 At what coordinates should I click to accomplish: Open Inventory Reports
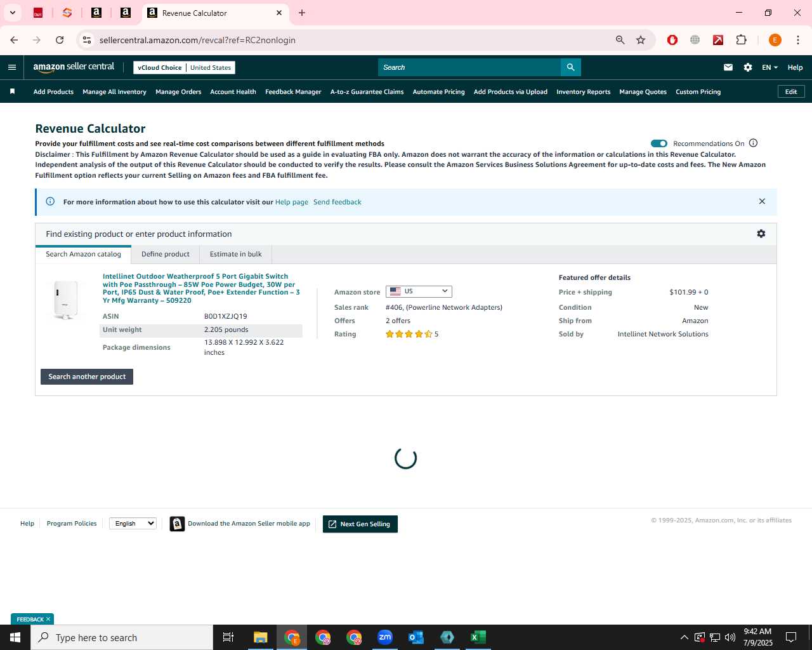(x=583, y=91)
